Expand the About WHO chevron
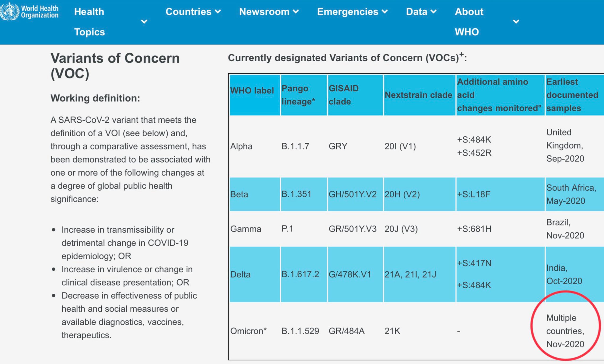Image resolution: width=604 pixels, height=364 pixels. (516, 21)
